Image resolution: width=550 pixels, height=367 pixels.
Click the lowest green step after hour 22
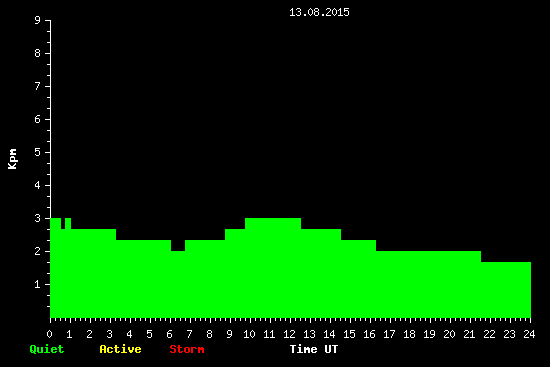click(x=506, y=290)
